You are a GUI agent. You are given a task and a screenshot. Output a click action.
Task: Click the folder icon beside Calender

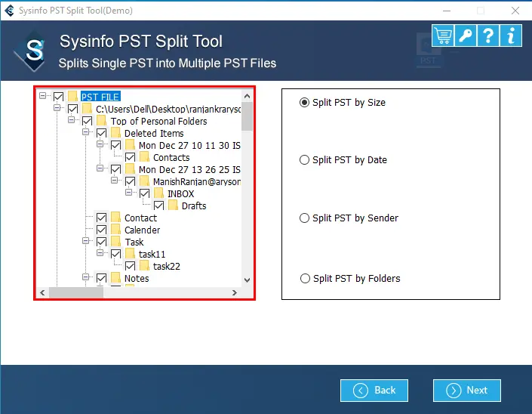[116, 230]
